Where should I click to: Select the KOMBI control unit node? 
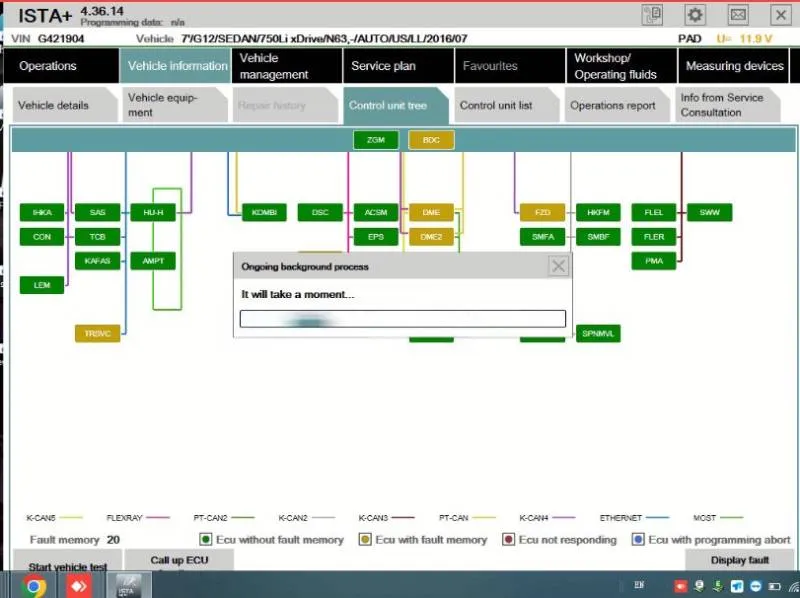[265, 212]
